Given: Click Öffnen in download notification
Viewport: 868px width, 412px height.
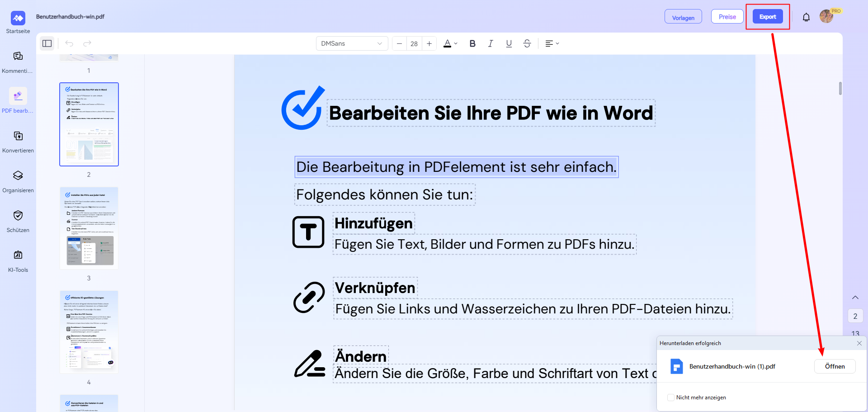Looking at the screenshot, I should click(x=835, y=366).
